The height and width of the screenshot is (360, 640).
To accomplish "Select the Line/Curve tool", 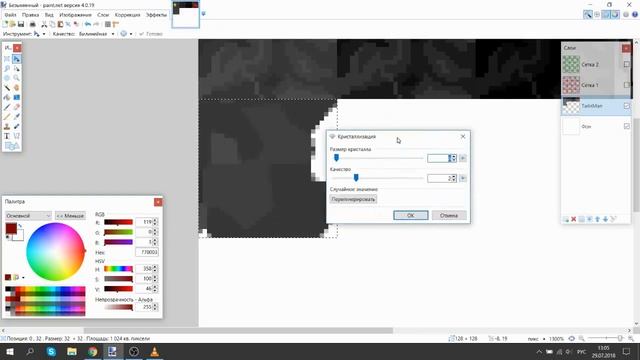I will (17, 136).
